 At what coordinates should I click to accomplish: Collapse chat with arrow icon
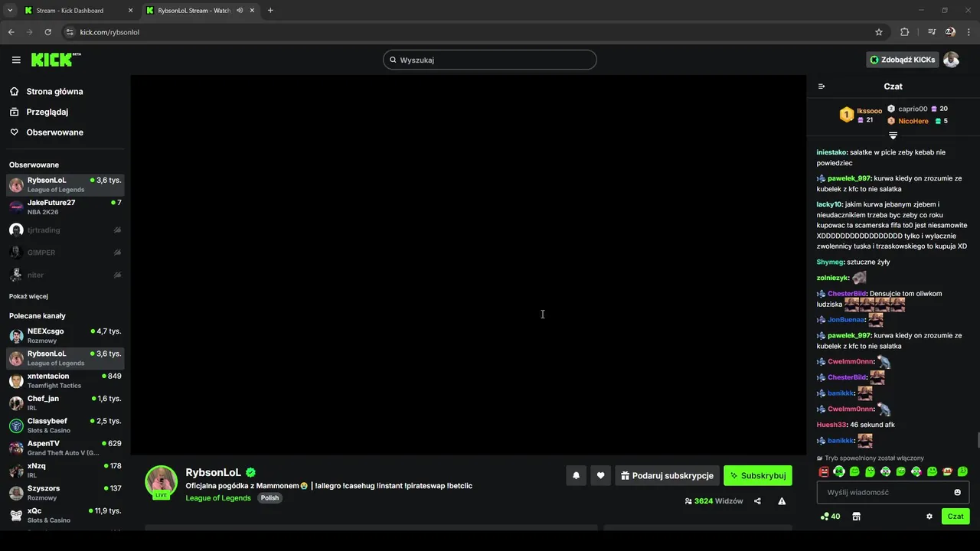pos(822,86)
